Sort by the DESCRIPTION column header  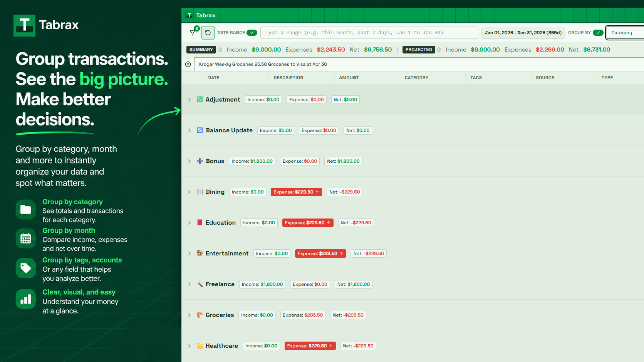pyautogui.click(x=288, y=78)
